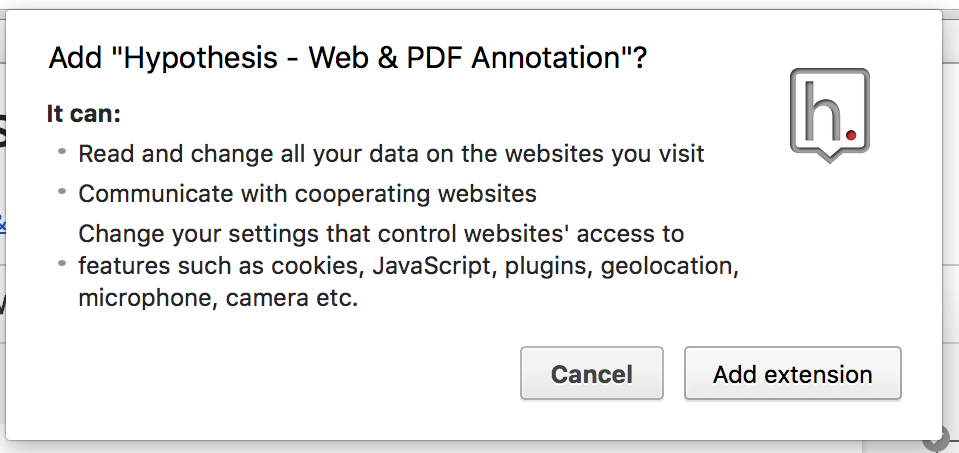Click the "Change your settings that control websites' access" line
Viewport: 959px width, 453px height.
[x=381, y=234]
